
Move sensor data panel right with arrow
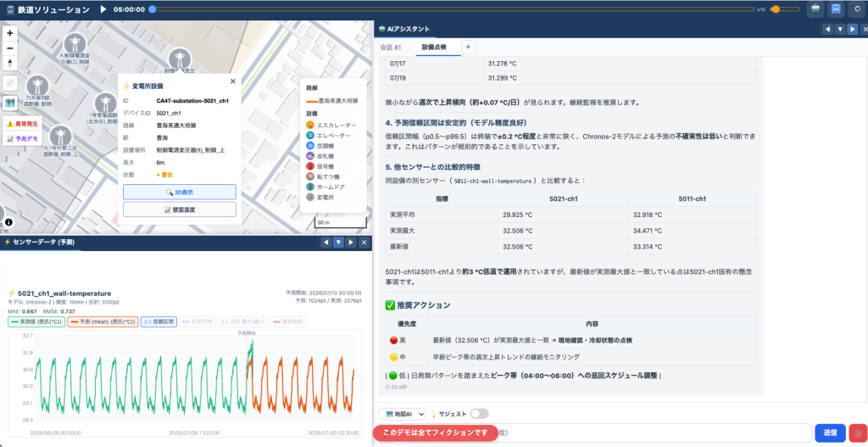350,243
